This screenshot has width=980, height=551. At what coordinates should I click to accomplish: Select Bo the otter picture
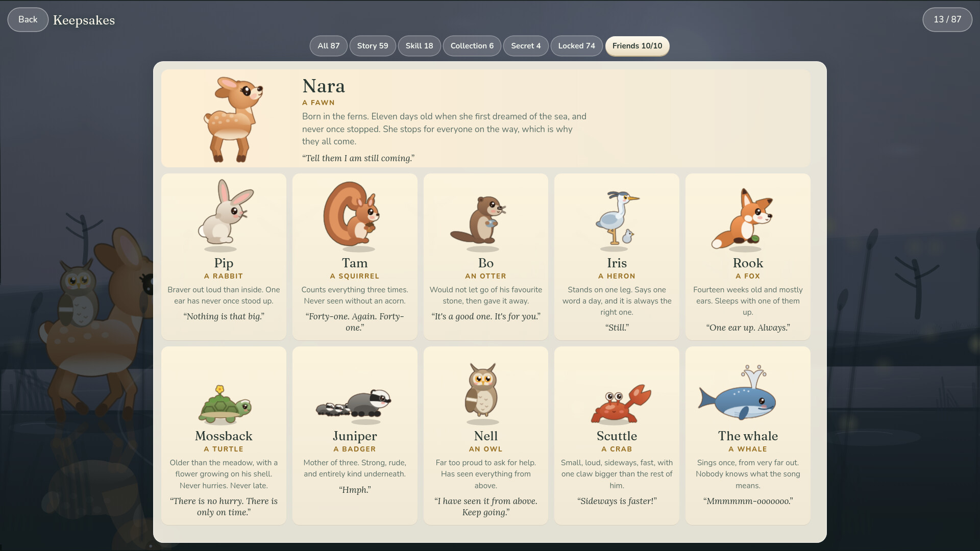pyautogui.click(x=478, y=219)
